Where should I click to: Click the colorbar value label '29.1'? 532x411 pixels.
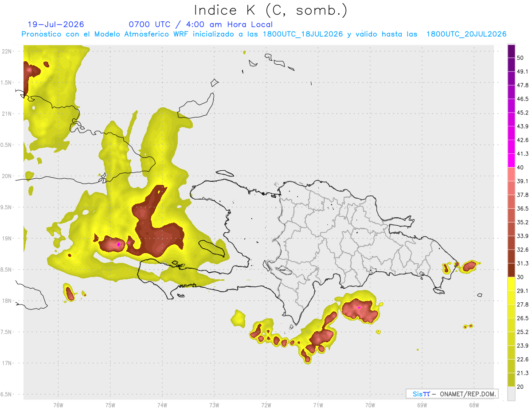523,291
